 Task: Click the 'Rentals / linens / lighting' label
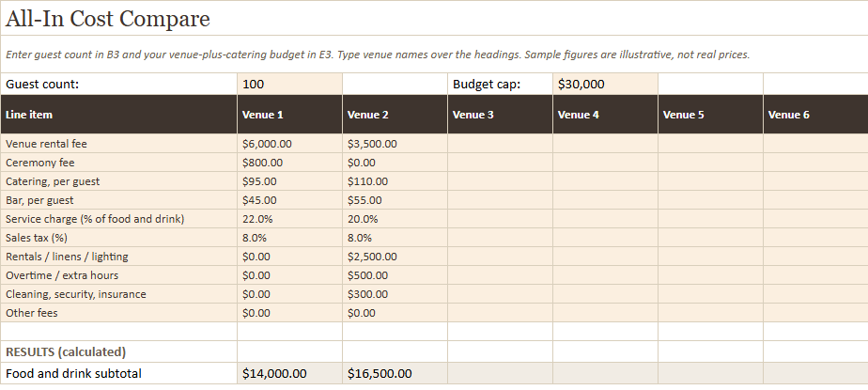pos(67,257)
